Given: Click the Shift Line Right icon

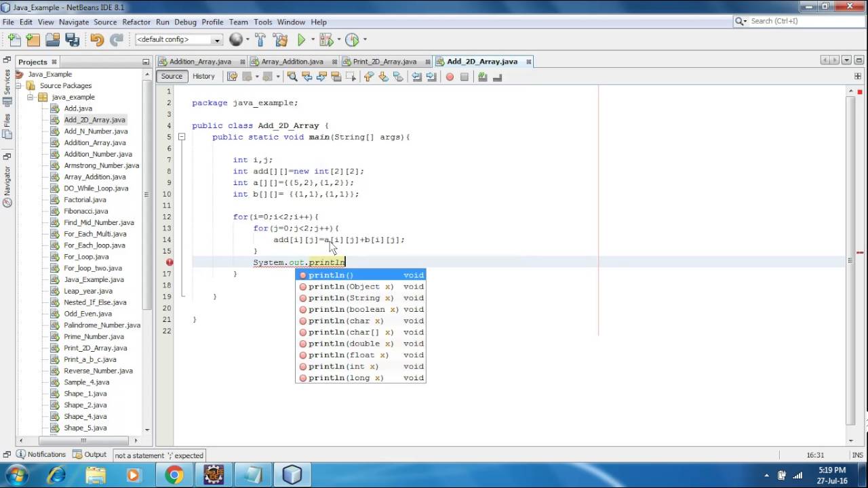Looking at the screenshot, I should 431,77.
